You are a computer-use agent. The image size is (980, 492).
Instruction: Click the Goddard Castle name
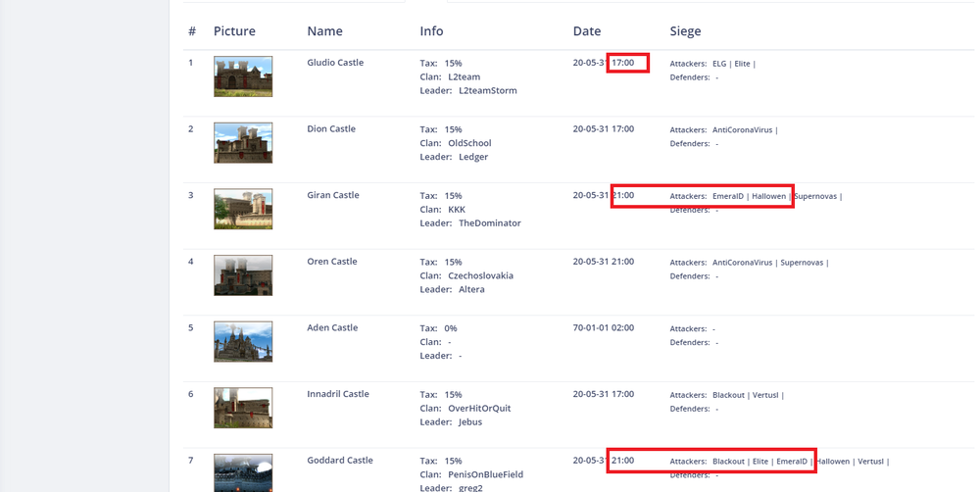340,461
